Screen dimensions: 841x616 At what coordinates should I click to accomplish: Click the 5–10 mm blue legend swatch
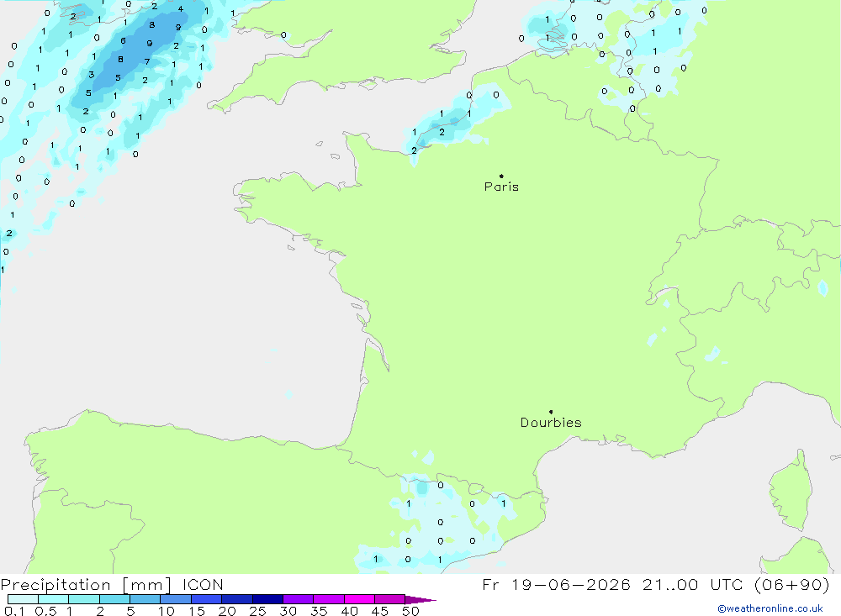click(x=145, y=599)
